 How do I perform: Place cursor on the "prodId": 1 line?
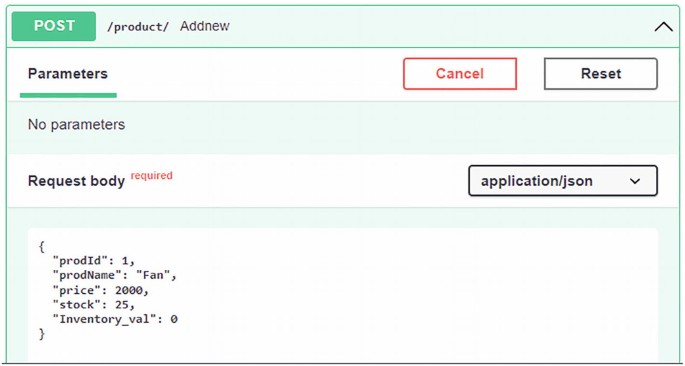click(93, 261)
